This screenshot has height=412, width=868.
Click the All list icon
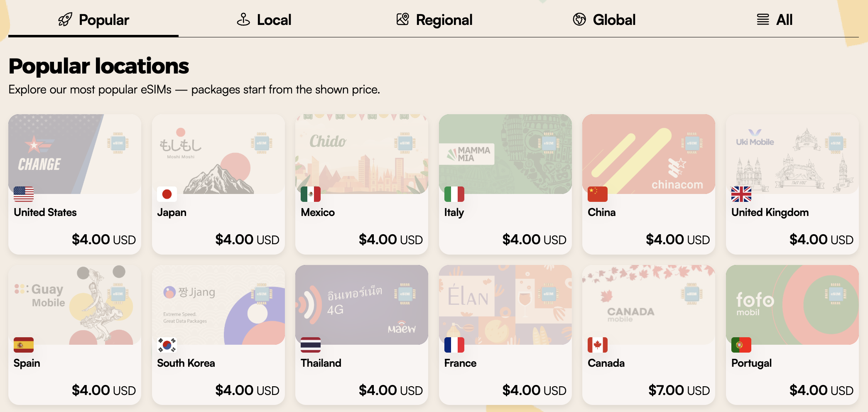pos(763,20)
